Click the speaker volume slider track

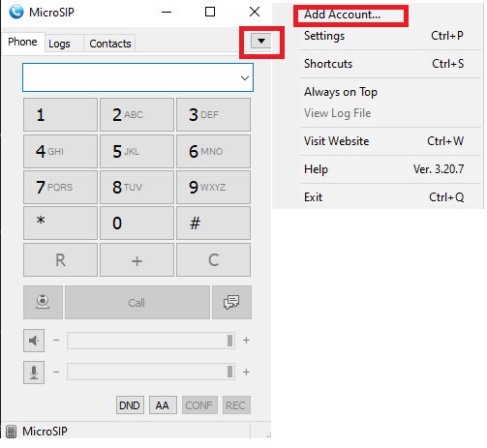click(151, 341)
